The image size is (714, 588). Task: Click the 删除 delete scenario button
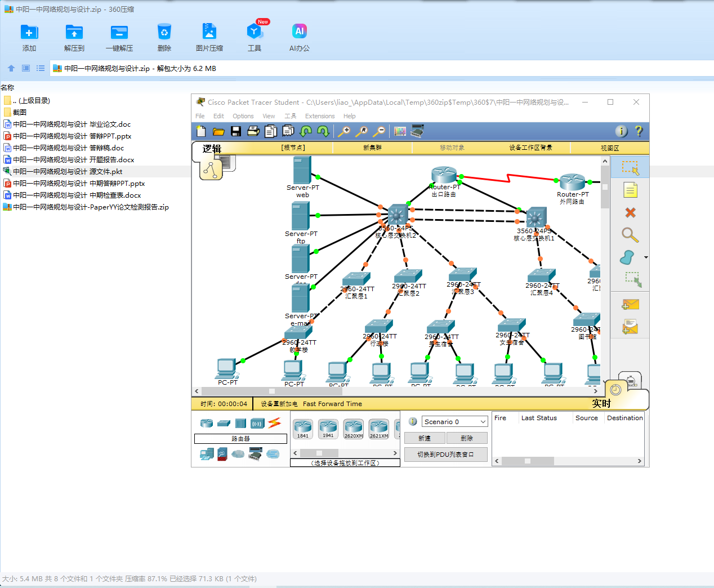tap(467, 438)
